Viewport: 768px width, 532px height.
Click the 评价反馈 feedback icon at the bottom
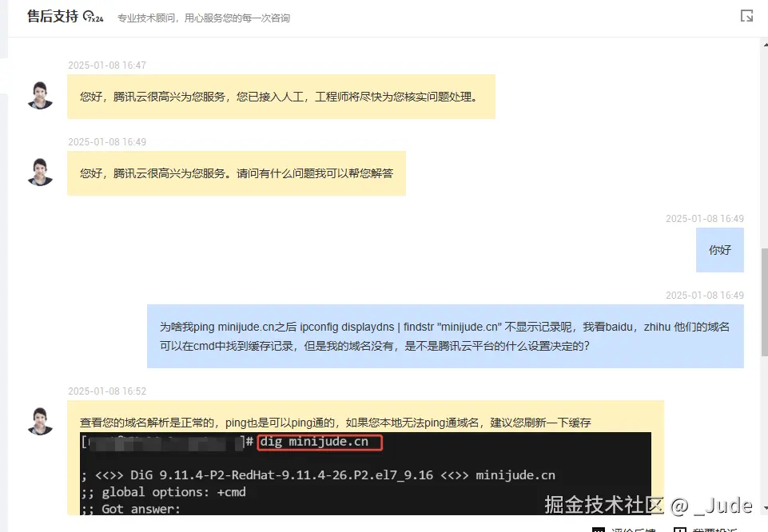tap(599, 528)
